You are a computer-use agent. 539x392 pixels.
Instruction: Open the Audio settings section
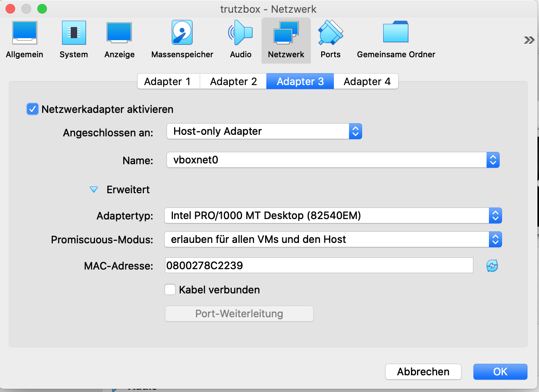pos(240,40)
